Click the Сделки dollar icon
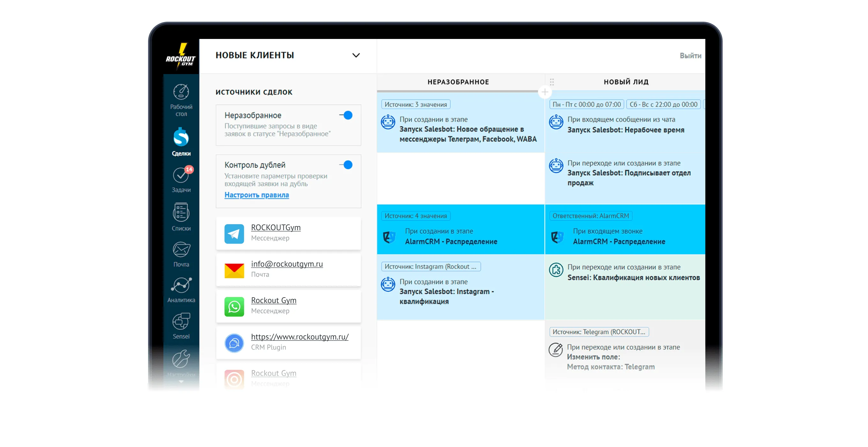 click(181, 138)
